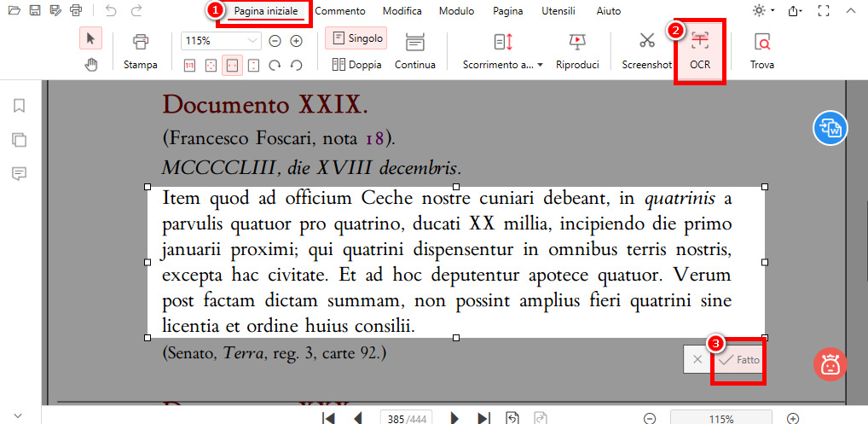Click the next view icon in the bottom bar
The width and height of the screenshot is (868, 424).
click(x=540, y=418)
